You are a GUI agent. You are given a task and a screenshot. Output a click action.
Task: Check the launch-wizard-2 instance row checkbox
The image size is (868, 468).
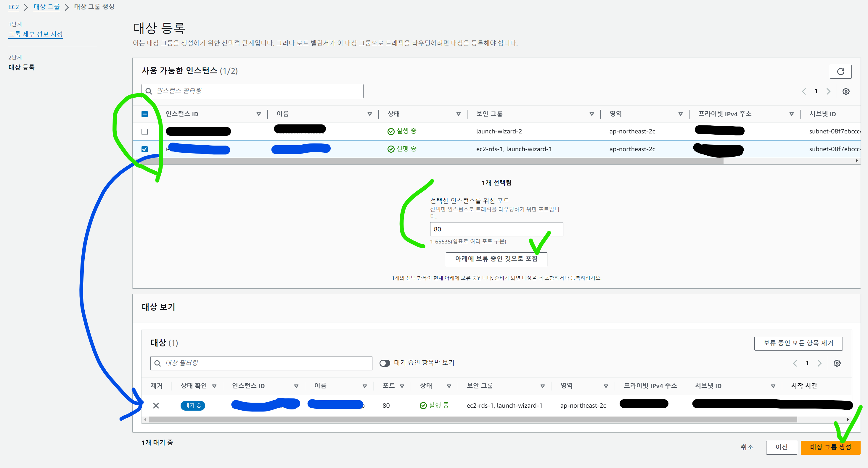[144, 132]
